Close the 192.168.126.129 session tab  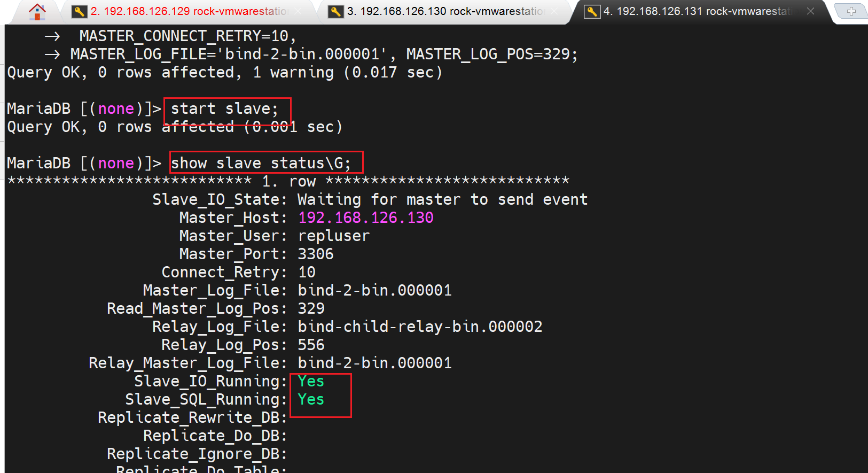coord(298,11)
